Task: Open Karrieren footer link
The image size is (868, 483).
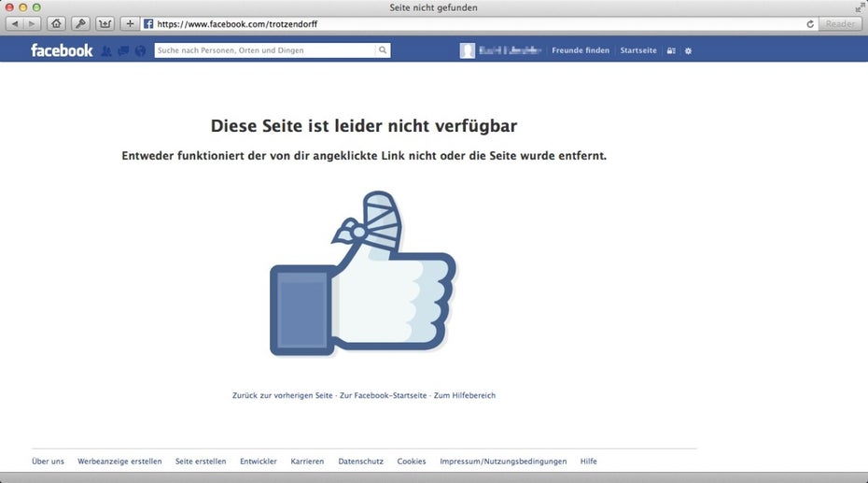Action: [307, 462]
